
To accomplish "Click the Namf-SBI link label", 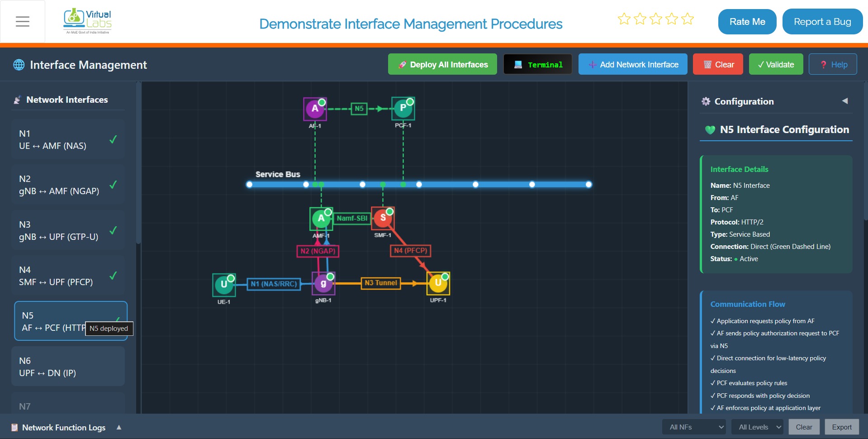I will tap(352, 218).
